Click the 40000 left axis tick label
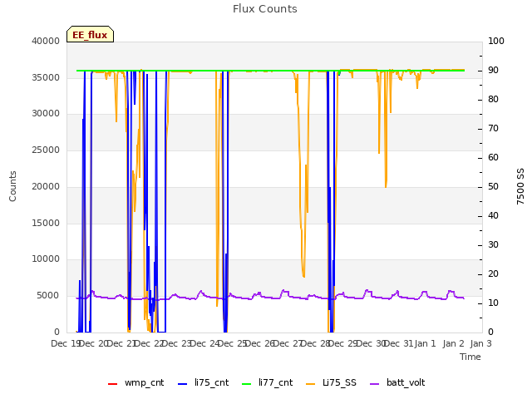Viewport: 532px width, 399px height. pyautogui.click(x=46, y=41)
